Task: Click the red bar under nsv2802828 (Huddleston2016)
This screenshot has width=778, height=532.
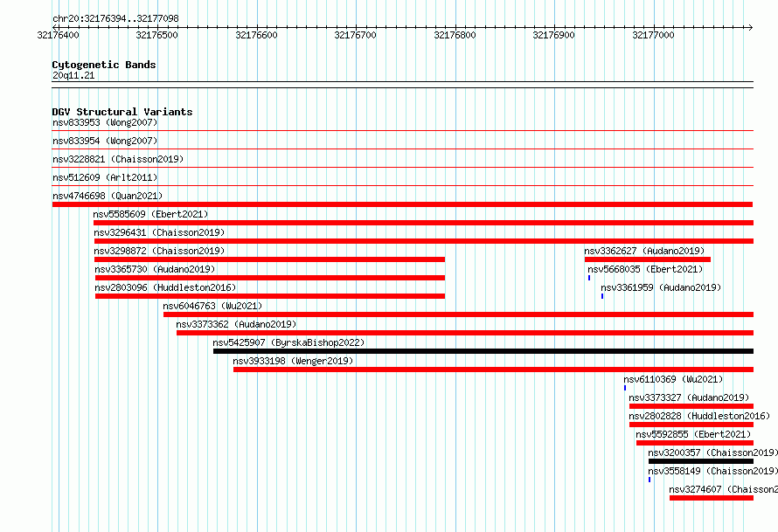Action: point(691,425)
